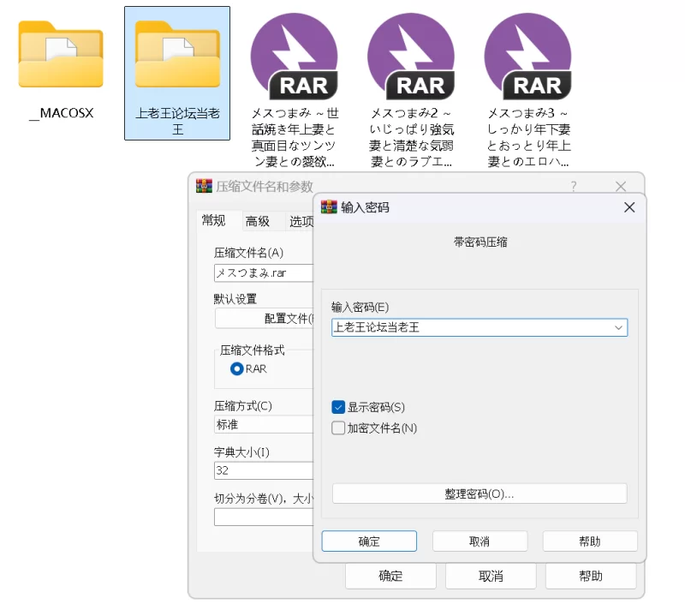
Task: Click 确定 in 压缩文件名和参数 window
Action: pyautogui.click(x=390, y=576)
